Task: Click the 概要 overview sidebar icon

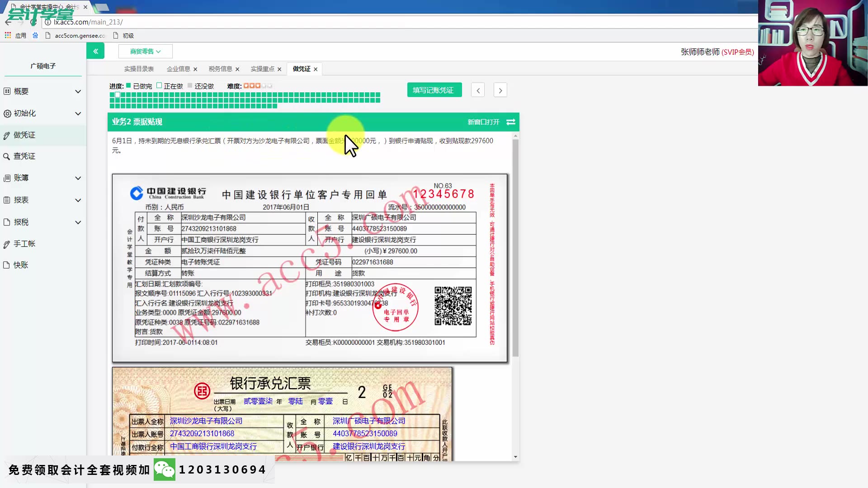Action: pos(7,91)
